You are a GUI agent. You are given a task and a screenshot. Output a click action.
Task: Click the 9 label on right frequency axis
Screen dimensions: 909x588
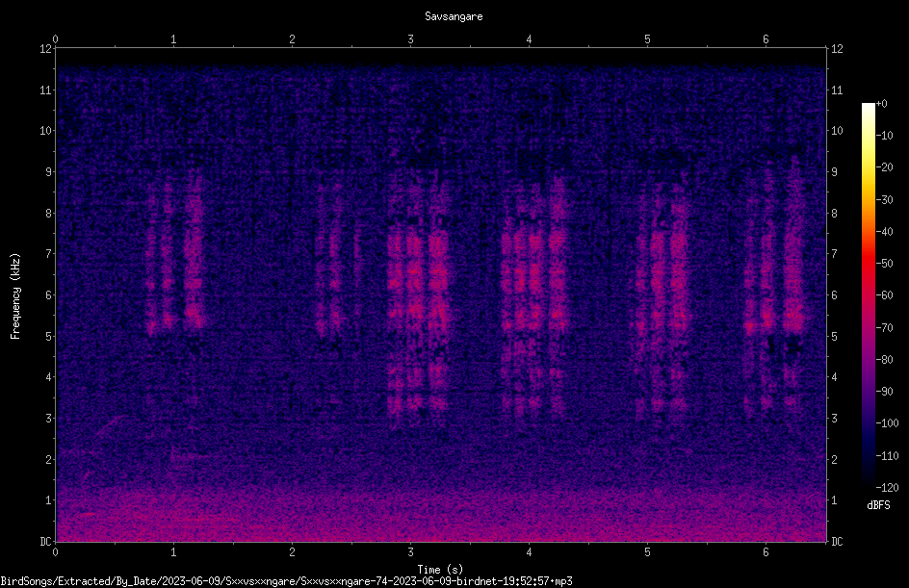pos(834,172)
